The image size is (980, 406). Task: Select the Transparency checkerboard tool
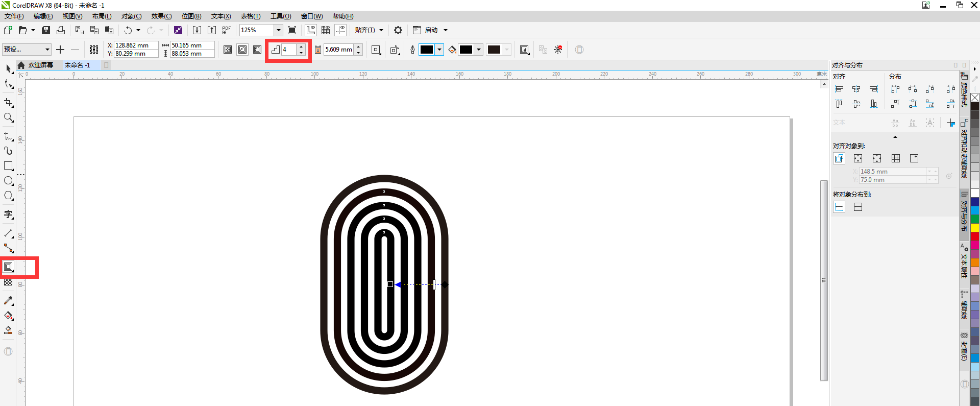pos(9,282)
